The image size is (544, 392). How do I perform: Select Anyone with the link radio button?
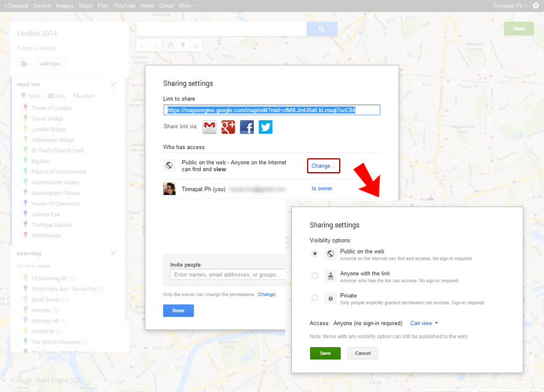click(315, 276)
